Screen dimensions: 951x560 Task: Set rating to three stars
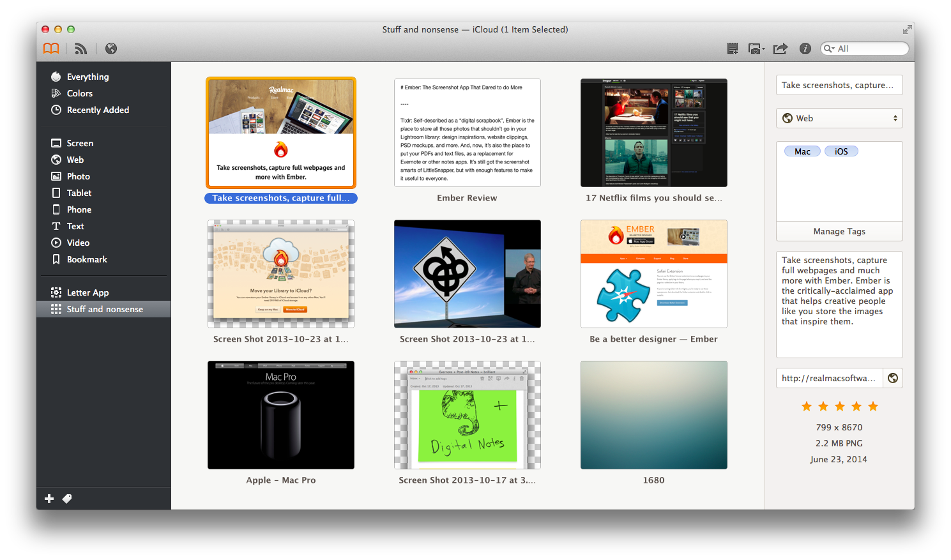point(840,406)
